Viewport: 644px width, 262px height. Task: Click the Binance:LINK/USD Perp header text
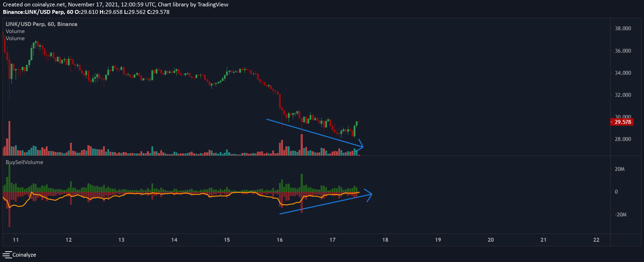pyautogui.click(x=34, y=12)
